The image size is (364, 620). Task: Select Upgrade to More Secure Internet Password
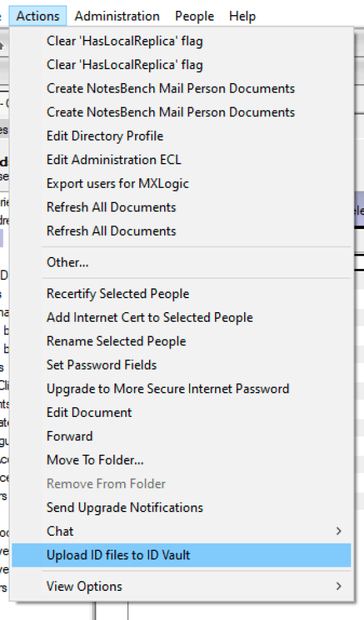pos(168,388)
